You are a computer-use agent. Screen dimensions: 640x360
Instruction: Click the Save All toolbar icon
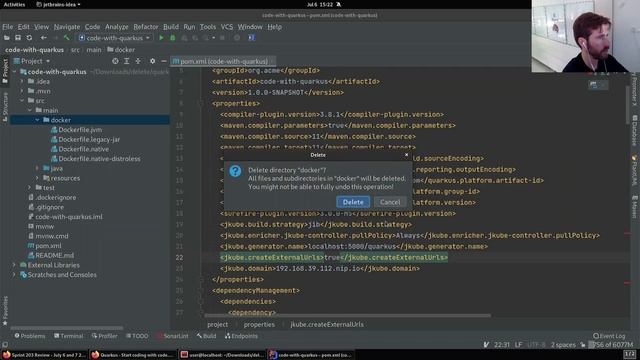(x=18, y=38)
